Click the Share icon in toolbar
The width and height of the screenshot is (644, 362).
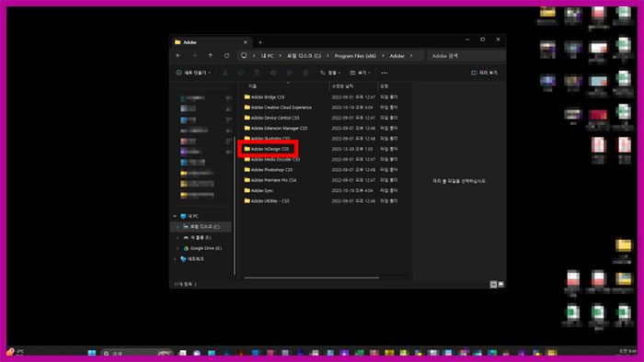pos(290,73)
